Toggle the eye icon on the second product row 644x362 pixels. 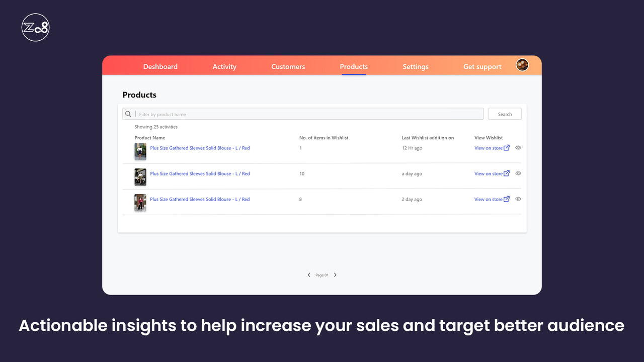tap(518, 173)
